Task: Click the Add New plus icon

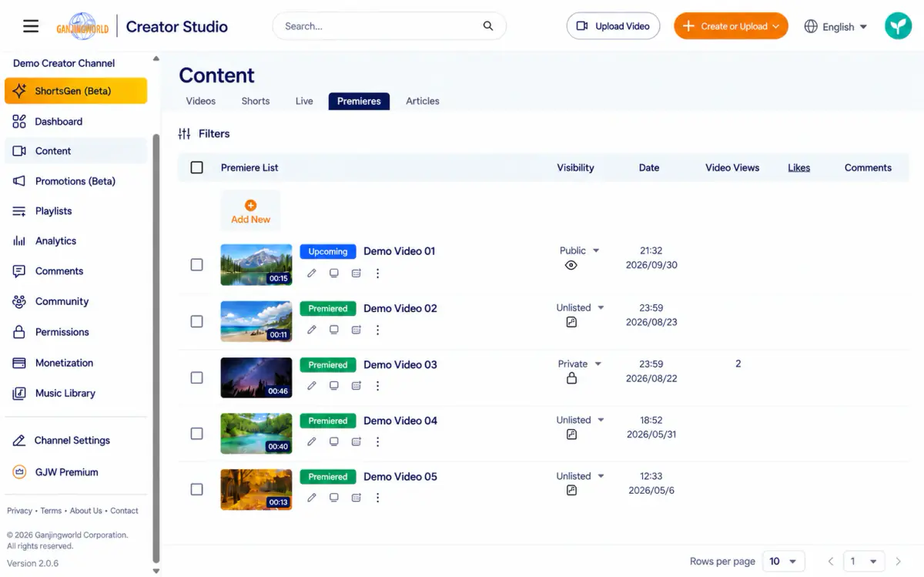Action: click(250, 205)
